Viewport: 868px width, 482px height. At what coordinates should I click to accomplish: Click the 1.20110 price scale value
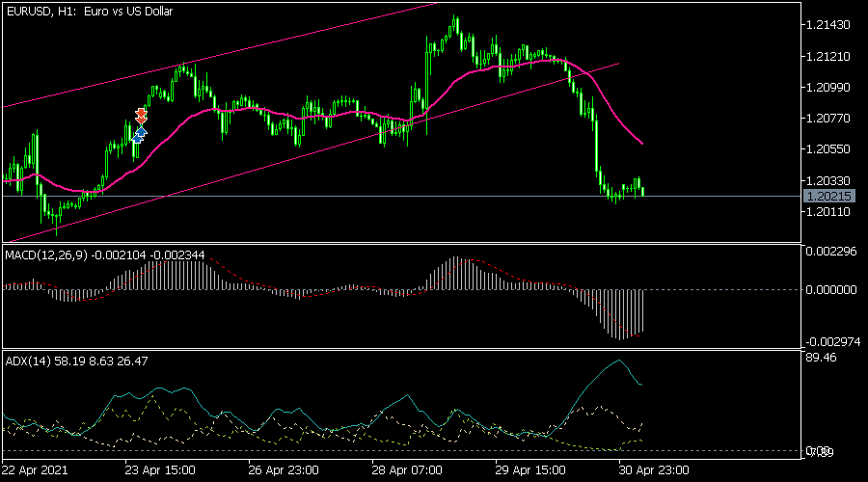(828, 212)
